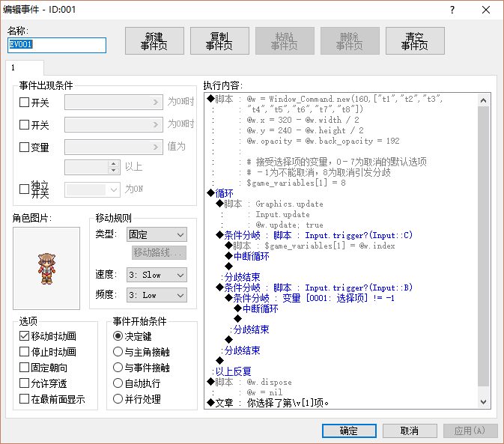The image size is (504, 444).
Task: Select 与主角接触 trigger
Action: click(118, 352)
